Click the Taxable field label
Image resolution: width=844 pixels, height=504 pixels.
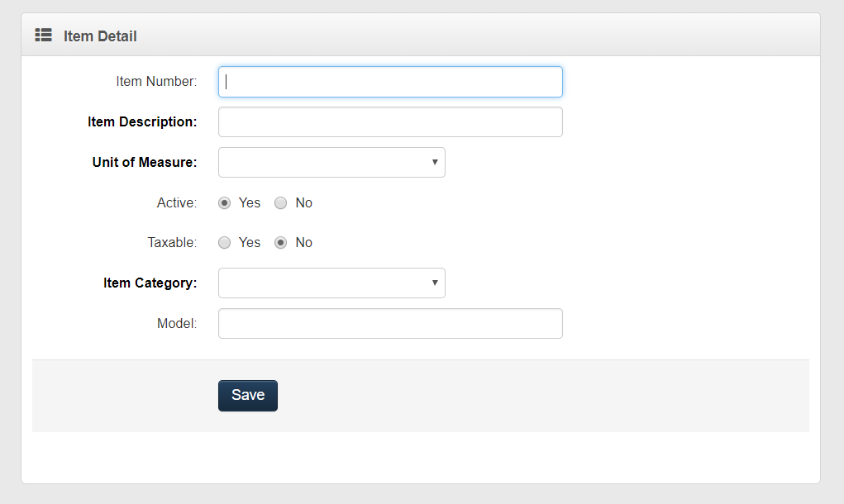[x=172, y=243]
